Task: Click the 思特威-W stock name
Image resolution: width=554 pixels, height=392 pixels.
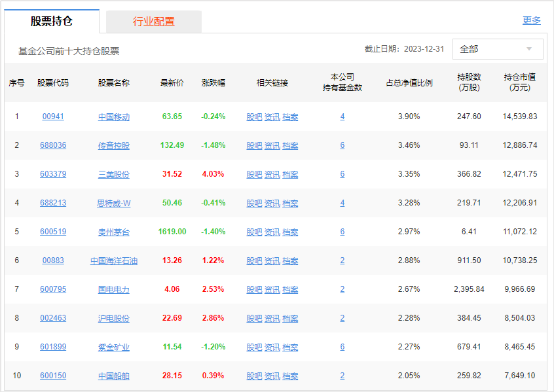Action: point(114,203)
